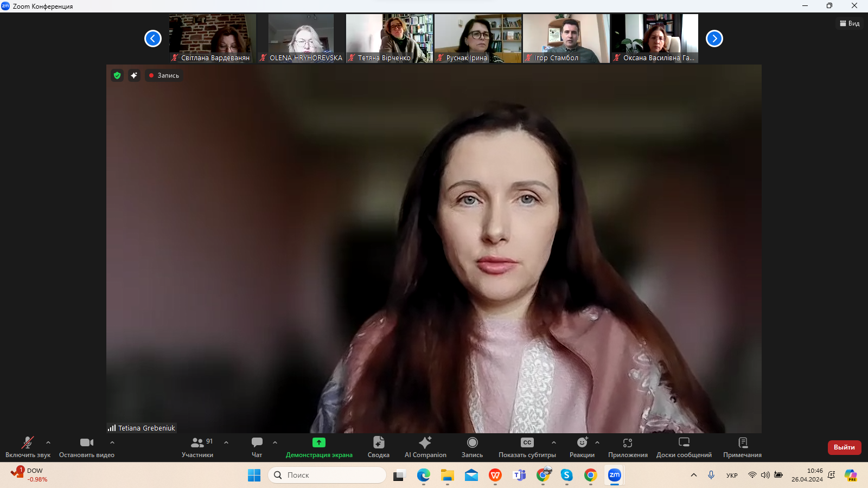Open the Вид view menu

point(850,23)
